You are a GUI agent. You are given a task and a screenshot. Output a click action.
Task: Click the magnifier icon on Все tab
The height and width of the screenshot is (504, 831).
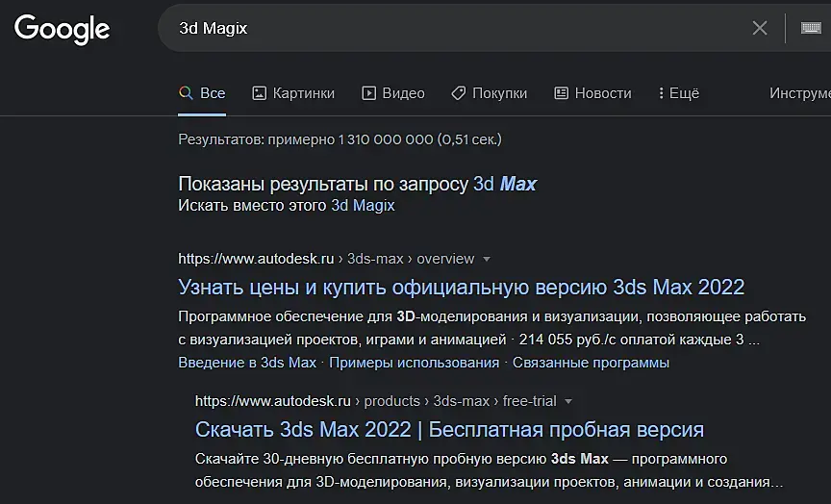(x=187, y=93)
